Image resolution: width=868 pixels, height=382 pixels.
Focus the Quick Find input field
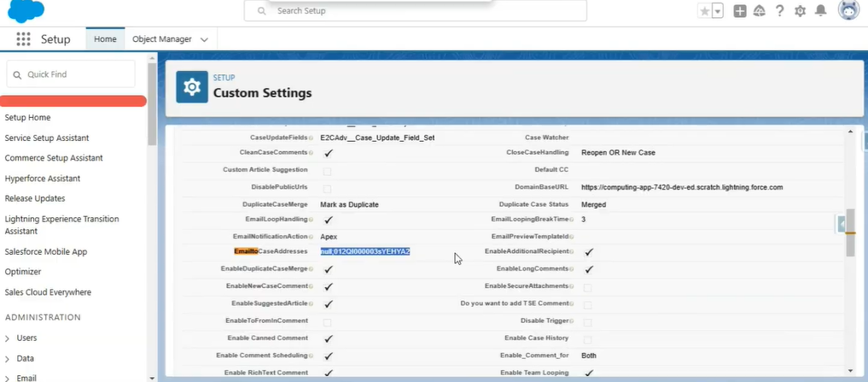tap(70, 74)
